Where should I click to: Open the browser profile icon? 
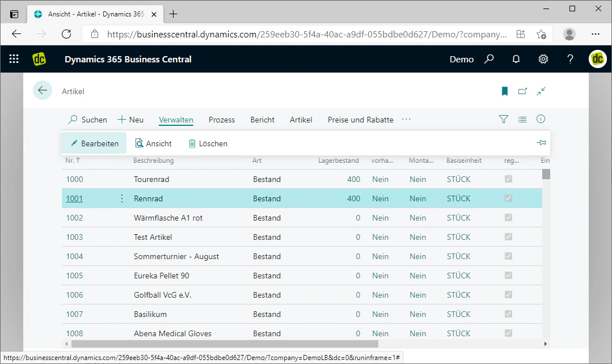coord(569,34)
